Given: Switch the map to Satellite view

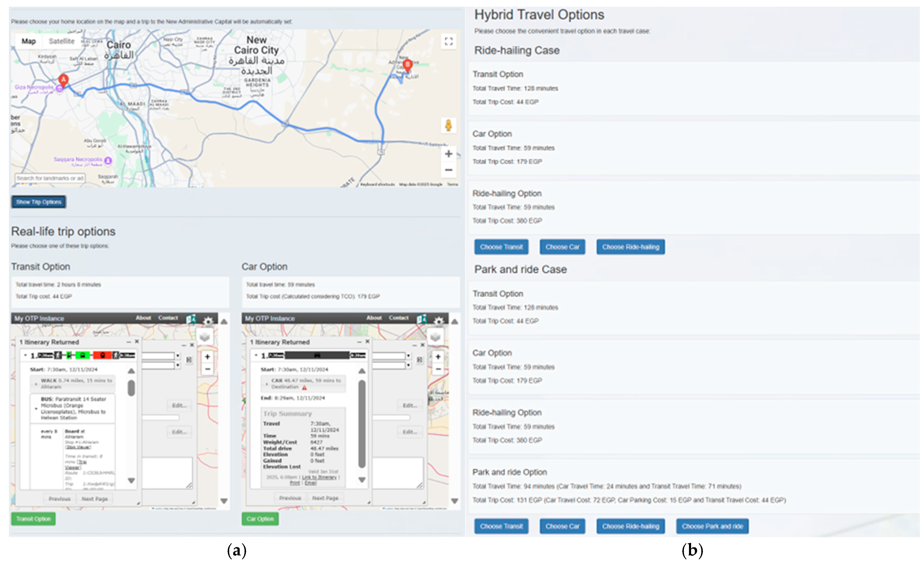Looking at the screenshot, I should coord(62,41).
